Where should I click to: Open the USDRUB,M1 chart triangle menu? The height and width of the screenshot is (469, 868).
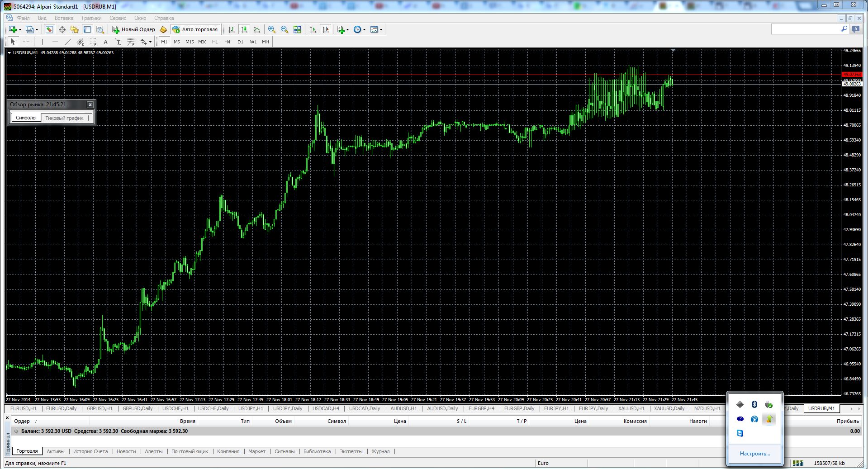click(x=9, y=53)
